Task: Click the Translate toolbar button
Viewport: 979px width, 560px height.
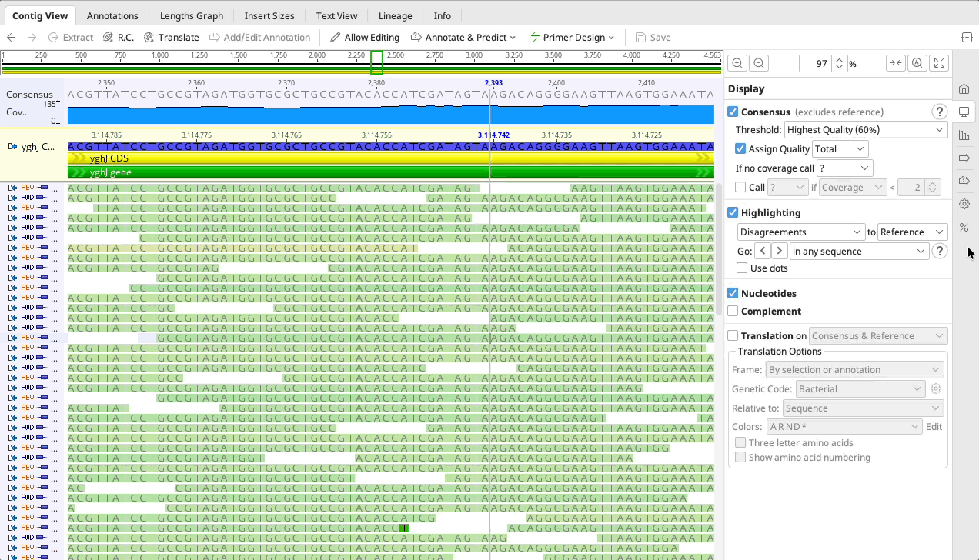Action: click(x=171, y=37)
